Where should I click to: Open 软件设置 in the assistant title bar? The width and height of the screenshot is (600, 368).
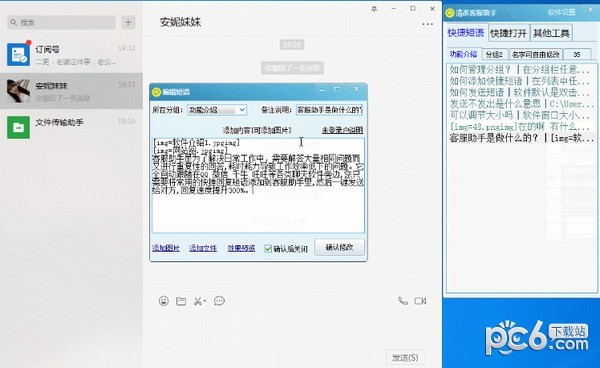coord(561,12)
